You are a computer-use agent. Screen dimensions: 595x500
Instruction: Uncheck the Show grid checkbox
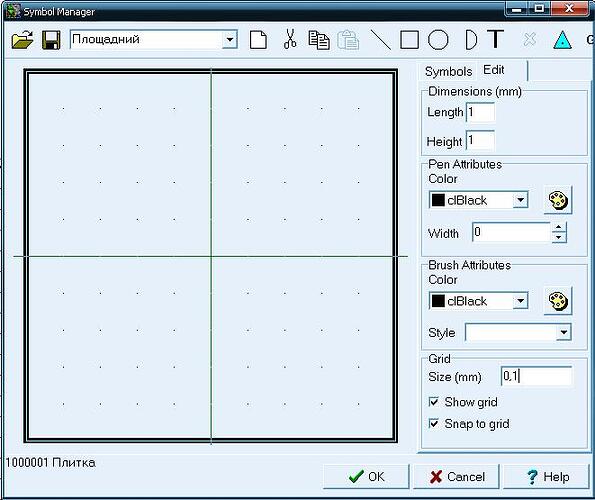coord(433,402)
